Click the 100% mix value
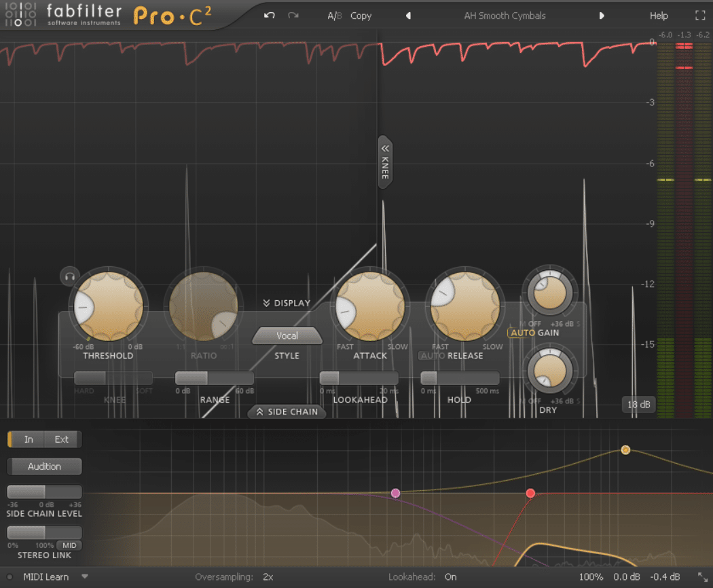The width and height of the screenshot is (713, 588). click(x=591, y=577)
